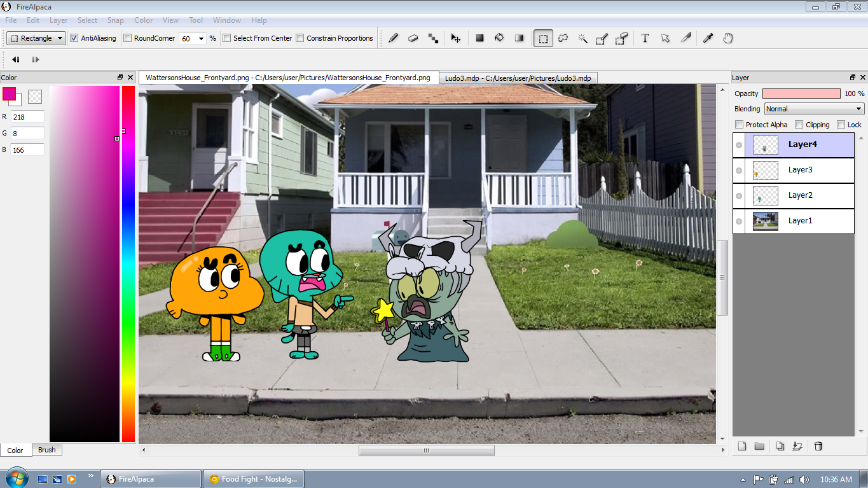Delete layer with trash icon
The image size is (868, 488).
coord(818,446)
